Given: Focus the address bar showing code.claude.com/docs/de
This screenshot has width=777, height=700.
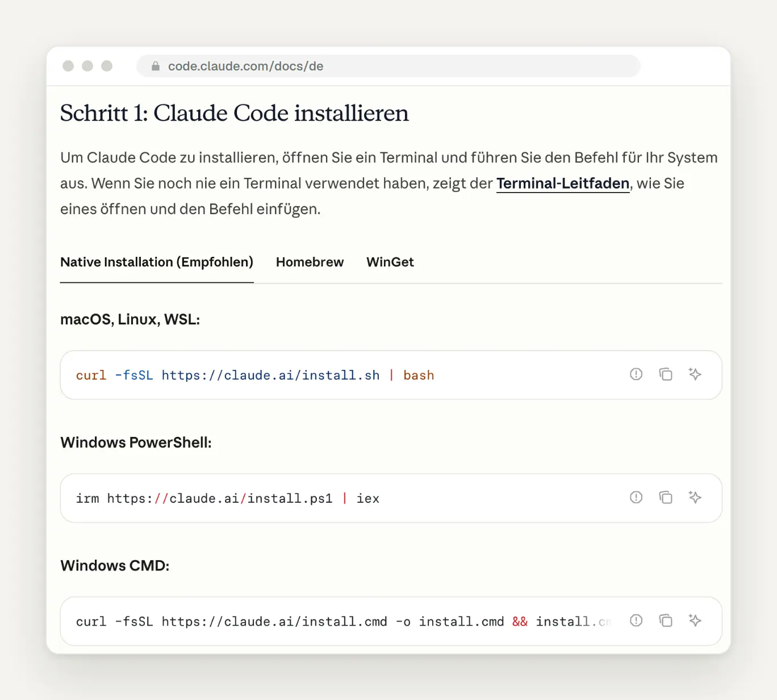Looking at the screenshot, I should click(x=389, y=66).
